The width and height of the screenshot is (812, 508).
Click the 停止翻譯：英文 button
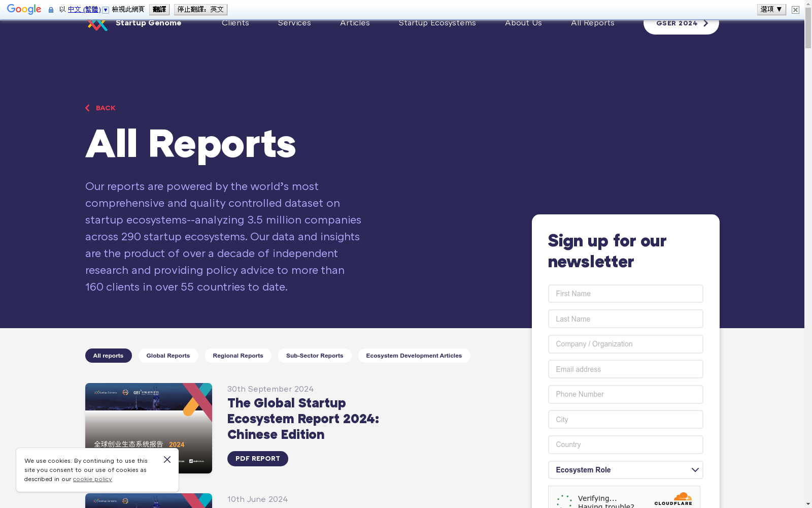point(200,10)
